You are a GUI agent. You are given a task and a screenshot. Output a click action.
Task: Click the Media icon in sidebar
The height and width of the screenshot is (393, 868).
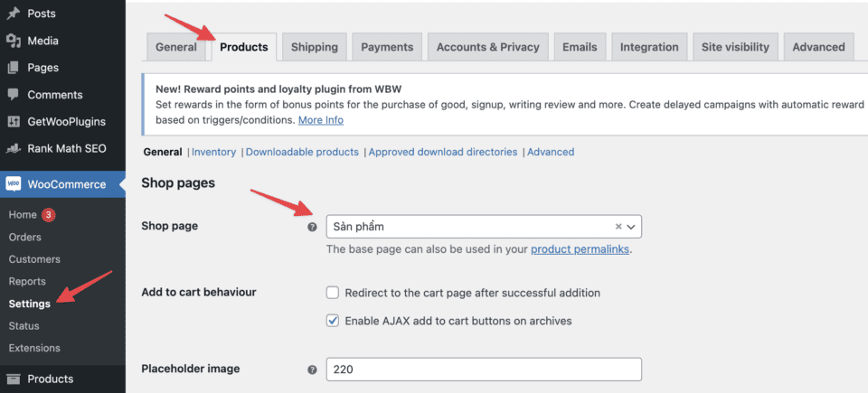(14, 41)
